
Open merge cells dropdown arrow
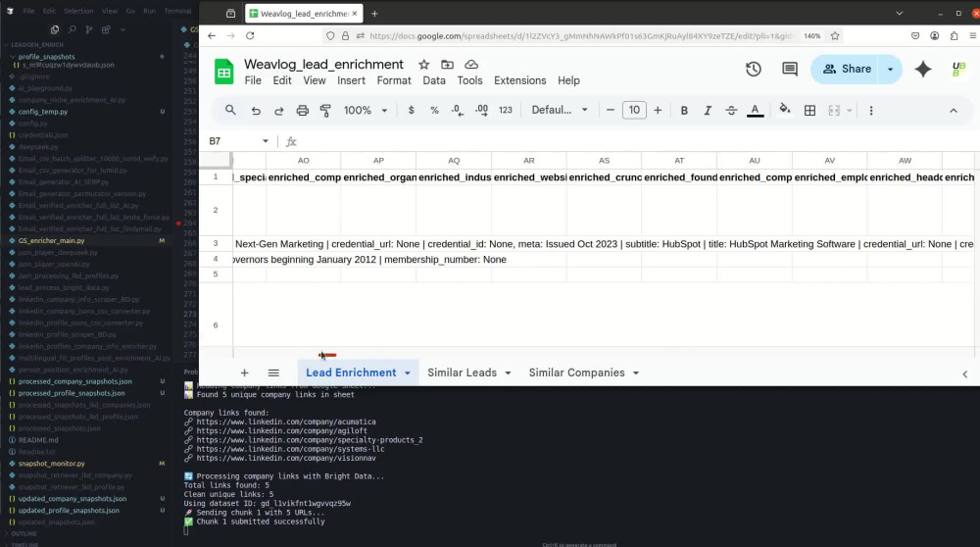click(x=850, y=111)
